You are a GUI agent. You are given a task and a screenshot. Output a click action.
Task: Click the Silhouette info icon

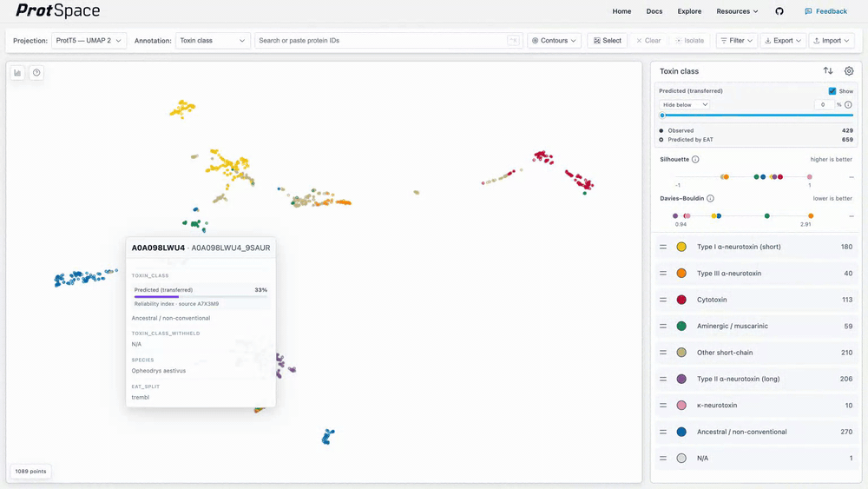click(x=695, y=160)
